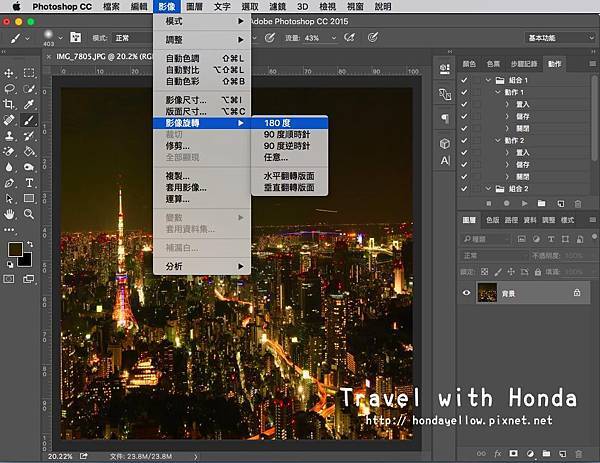The width and height of the screenshot is (600, 463).
Task: Choose 180 度 in rotation submenu
Action: 290,123
